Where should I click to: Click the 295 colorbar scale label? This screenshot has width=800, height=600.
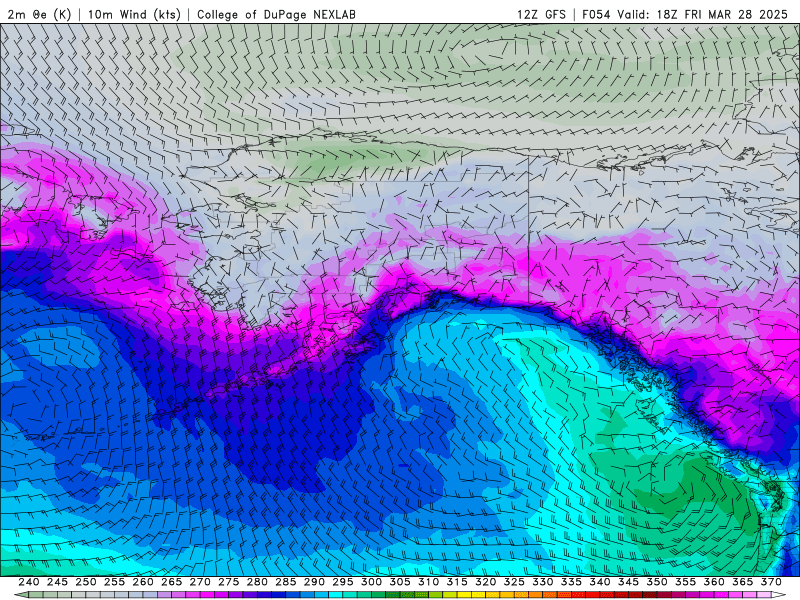[x=343, y=582]
